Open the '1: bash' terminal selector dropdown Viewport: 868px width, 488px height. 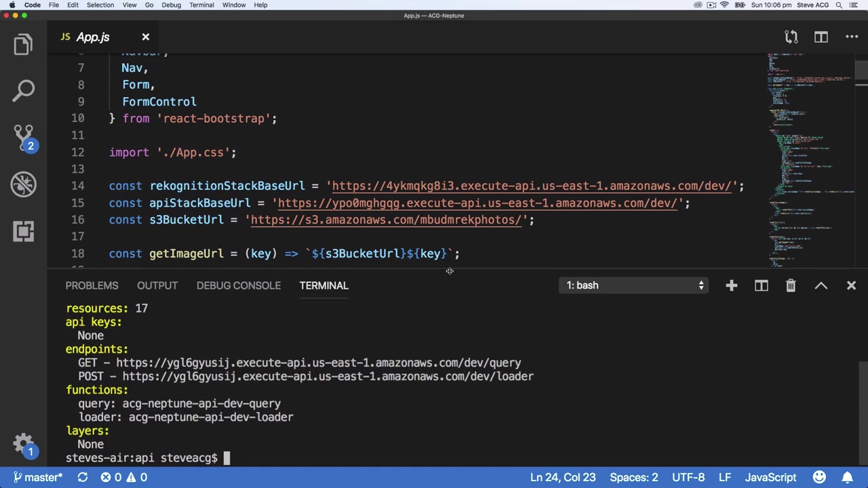coord(635,285)
